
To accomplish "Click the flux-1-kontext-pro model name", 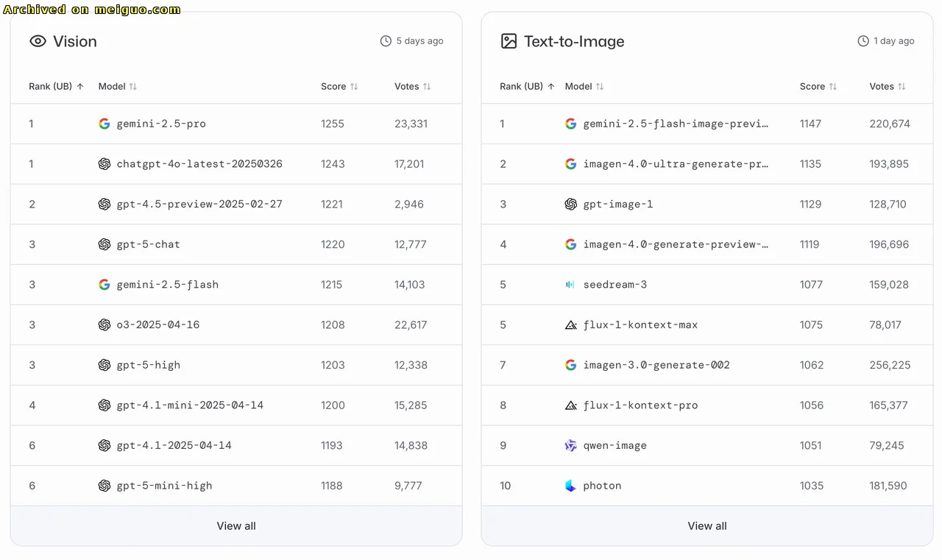I will pyautogui.click(x=640, y=405).
